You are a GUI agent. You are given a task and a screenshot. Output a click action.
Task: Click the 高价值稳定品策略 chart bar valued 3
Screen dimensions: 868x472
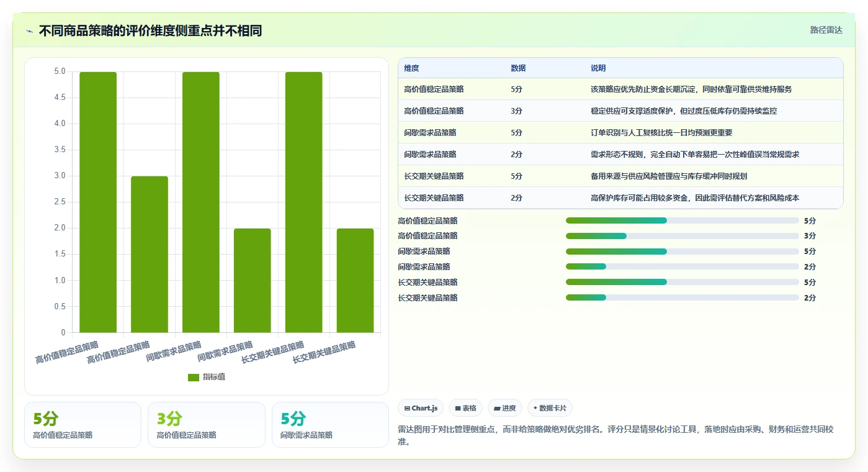tap(150, 254)
